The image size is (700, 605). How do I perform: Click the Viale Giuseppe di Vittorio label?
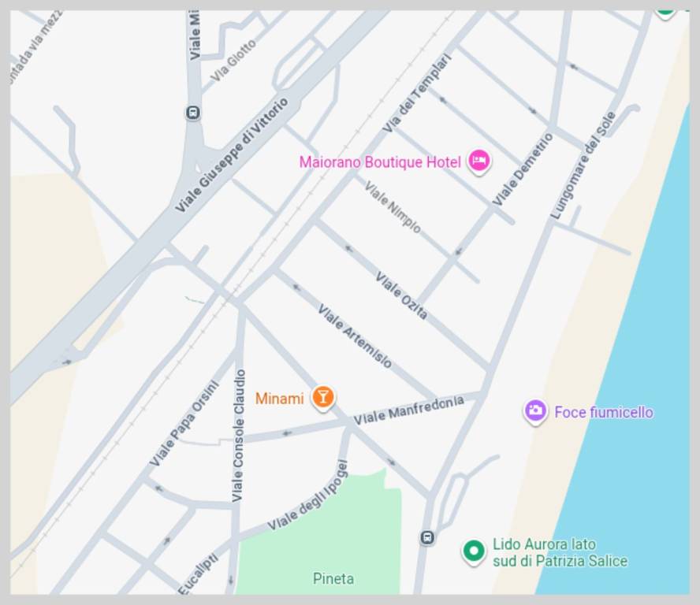tap(231, 155)
